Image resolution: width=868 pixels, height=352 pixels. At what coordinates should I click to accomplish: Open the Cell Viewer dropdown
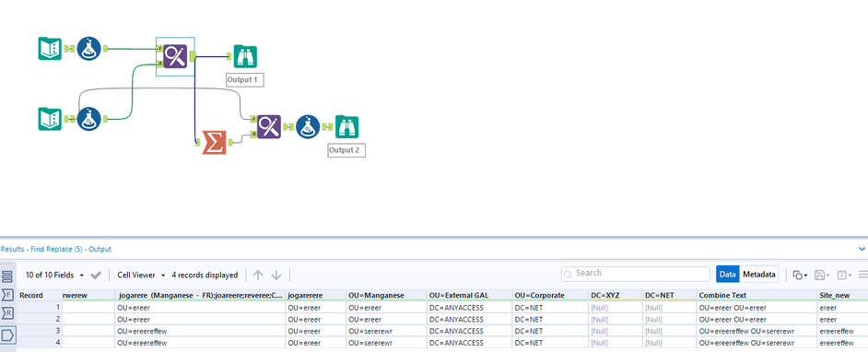(x=141, y=276)
